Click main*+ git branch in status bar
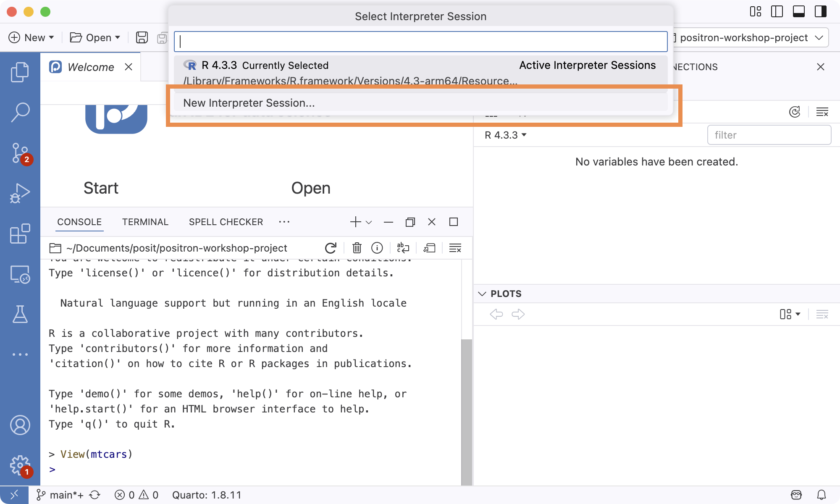This screenshot has height=504, width=840. point(60,495)
